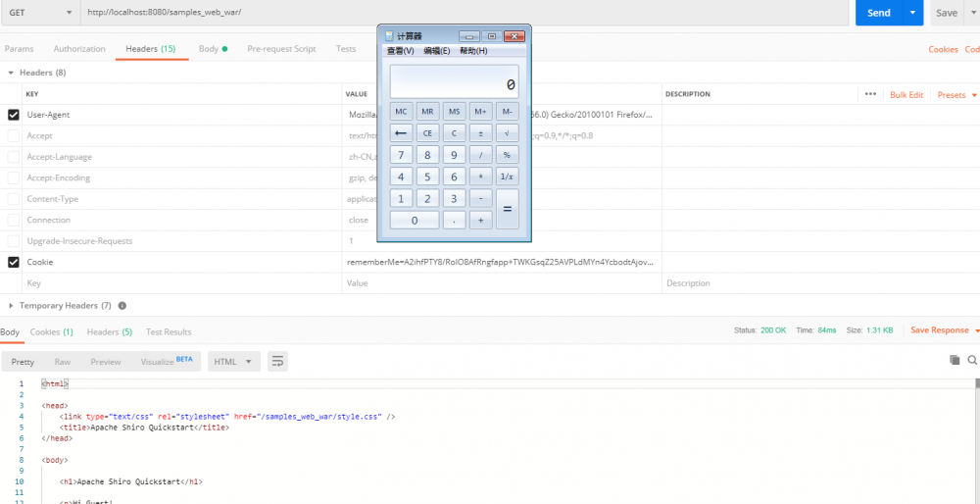Click the Save button
The image size is (980, 504).
pos(947,13)
